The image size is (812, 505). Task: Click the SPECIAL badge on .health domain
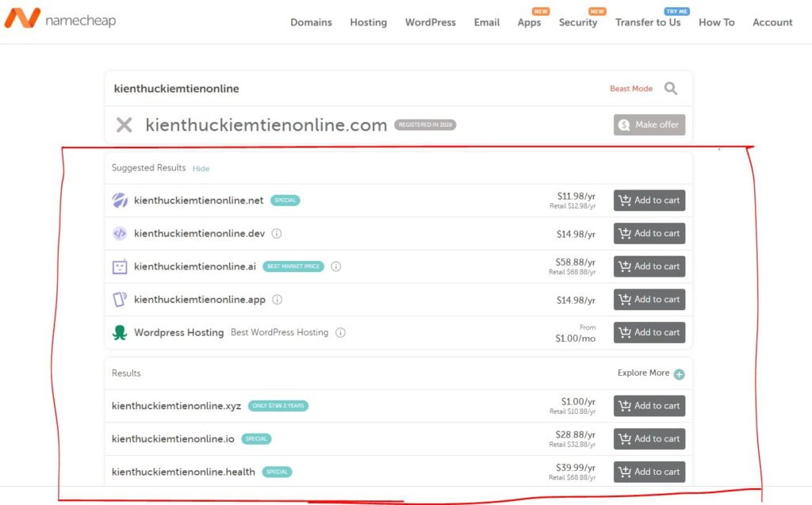pos(277,472)
